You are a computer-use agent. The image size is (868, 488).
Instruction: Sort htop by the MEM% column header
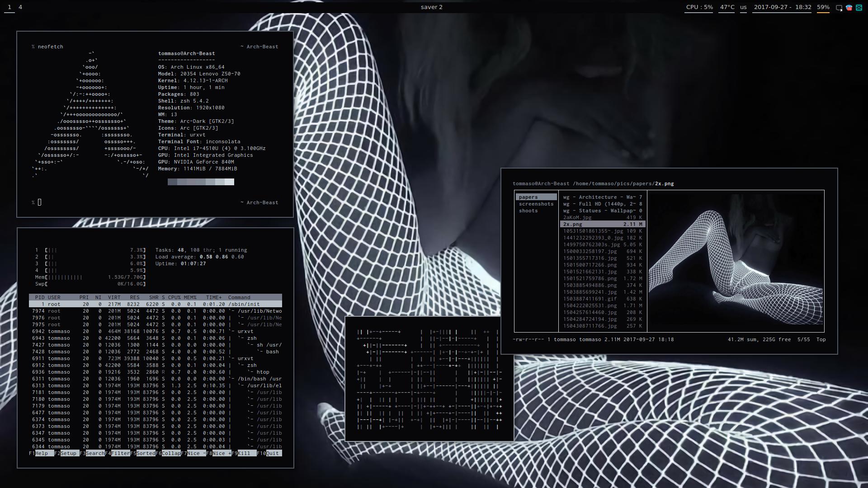pyautogui.click(x=190, y=297)
